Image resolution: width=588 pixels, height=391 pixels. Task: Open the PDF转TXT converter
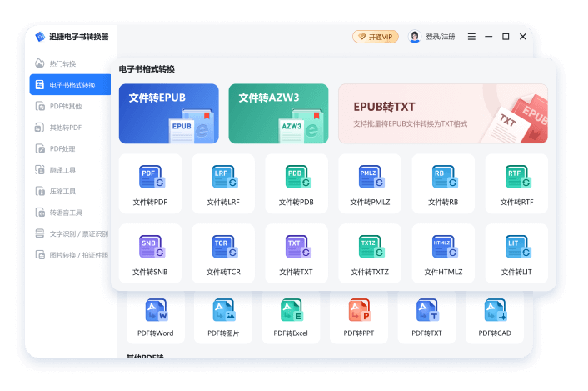(426, 318)
